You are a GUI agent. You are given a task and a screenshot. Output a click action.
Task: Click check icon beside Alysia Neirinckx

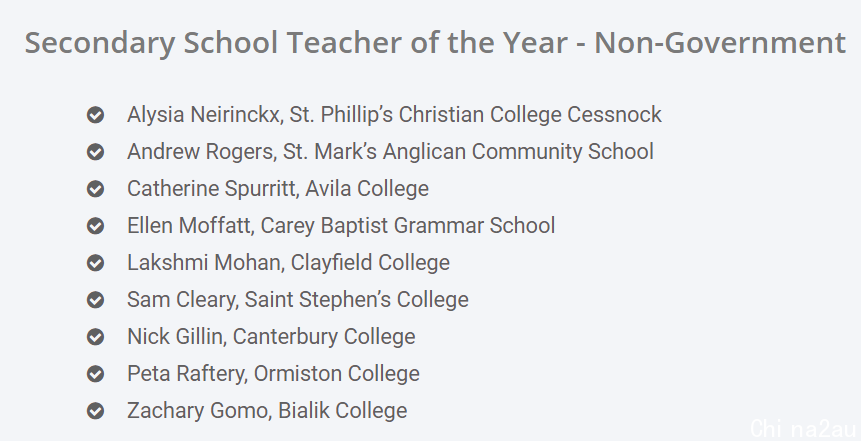tap(96, 115)
